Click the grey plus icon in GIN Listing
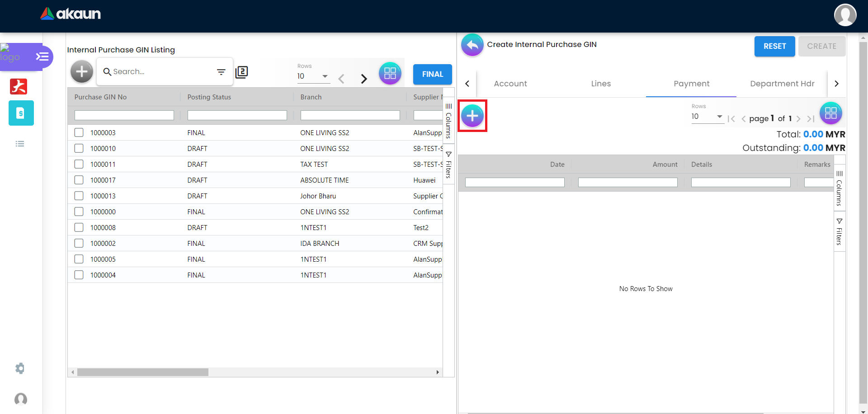868x414 pixels. click(82, 71)
